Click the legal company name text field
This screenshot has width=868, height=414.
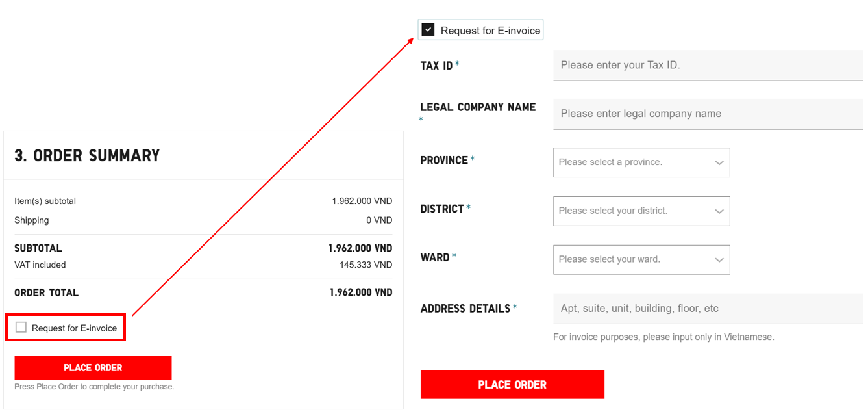(x=708, y=114)
